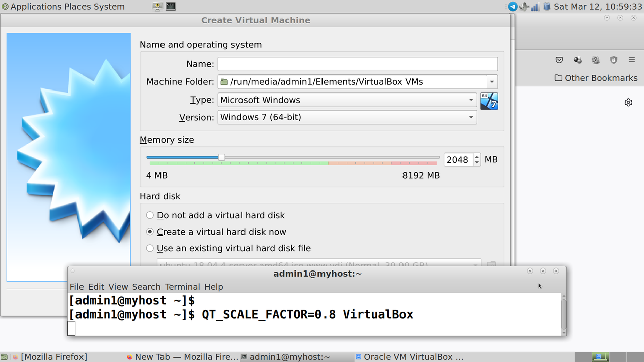
Task: Select Create a virtual hard disk now
Action: tap(216, 232)
